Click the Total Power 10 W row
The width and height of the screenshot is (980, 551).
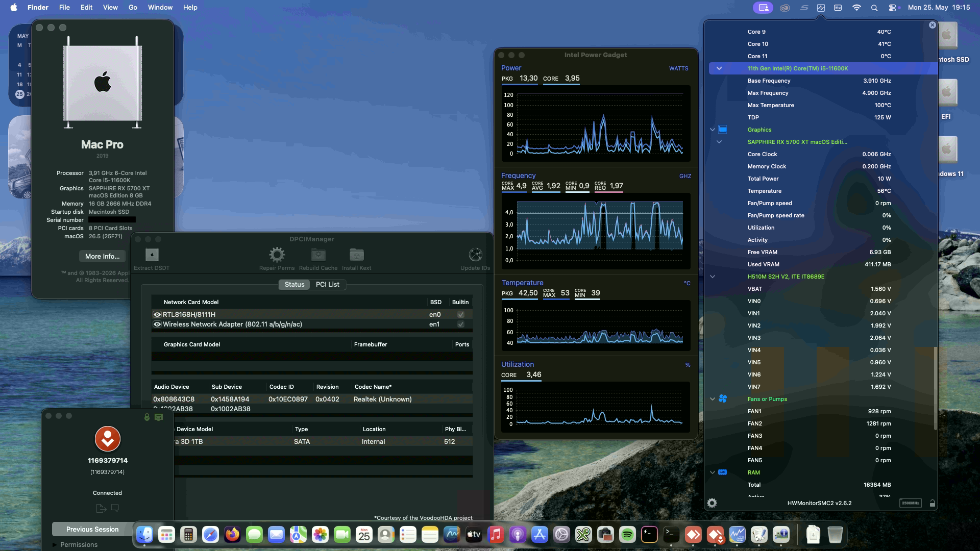[819, 179]
